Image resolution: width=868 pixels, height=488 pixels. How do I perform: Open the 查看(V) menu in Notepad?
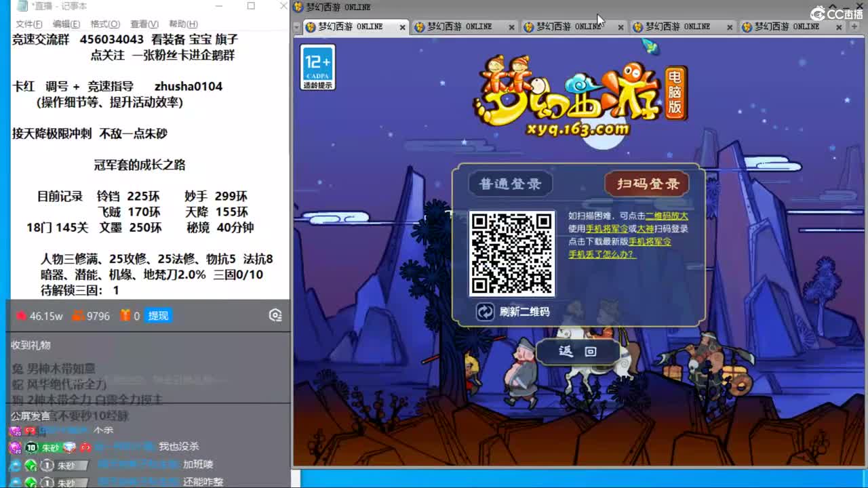click(x=144, y=24)
